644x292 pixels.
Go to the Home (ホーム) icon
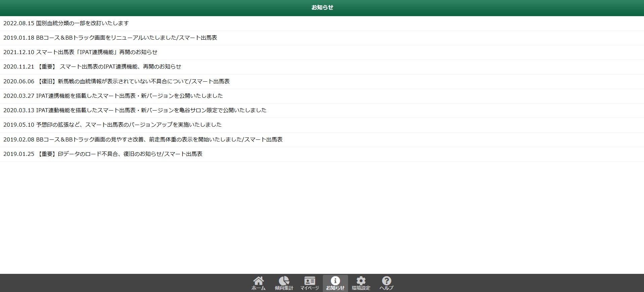tap(258, 280)
